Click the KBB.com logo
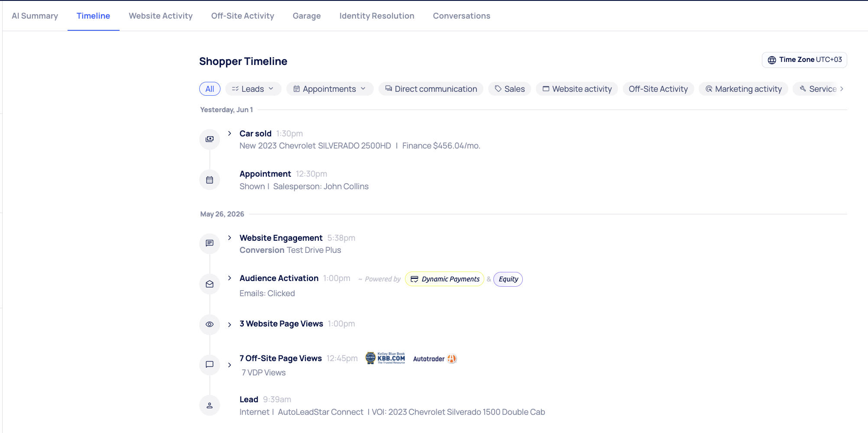The height and width of the screenshot is (433, 868). click(x=385, y=358)
